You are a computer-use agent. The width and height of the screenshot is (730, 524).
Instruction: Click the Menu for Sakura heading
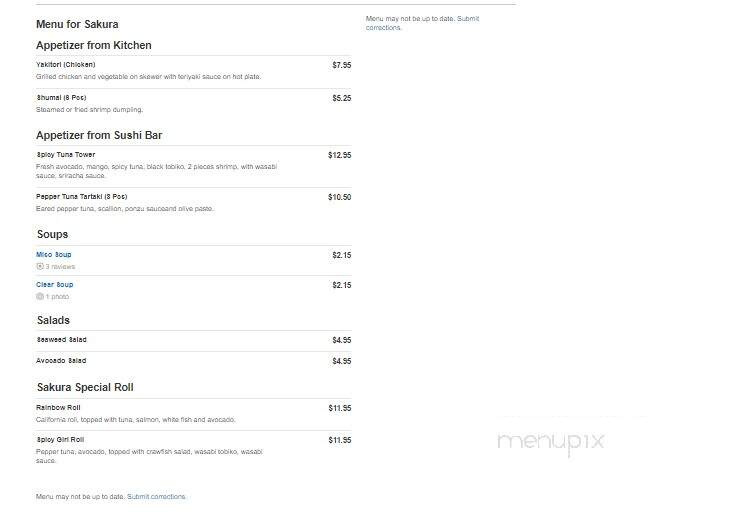(x=77, y=24)
